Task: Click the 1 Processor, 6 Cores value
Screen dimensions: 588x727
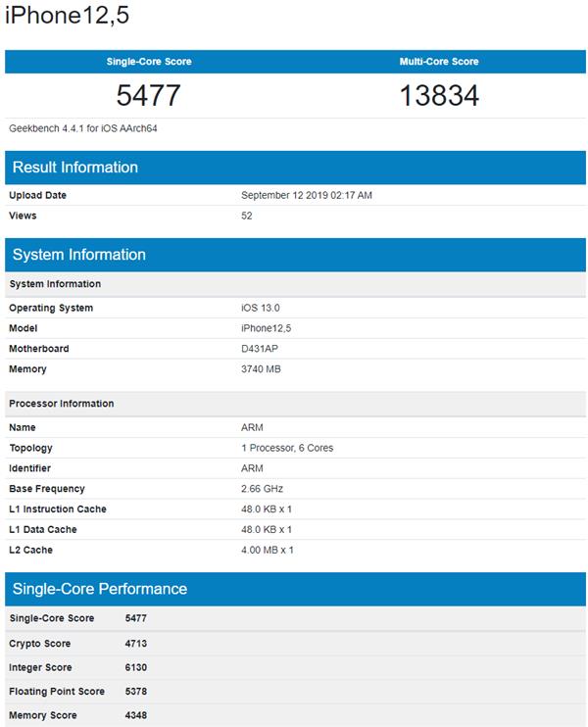Action: click(x=287, y=448)
